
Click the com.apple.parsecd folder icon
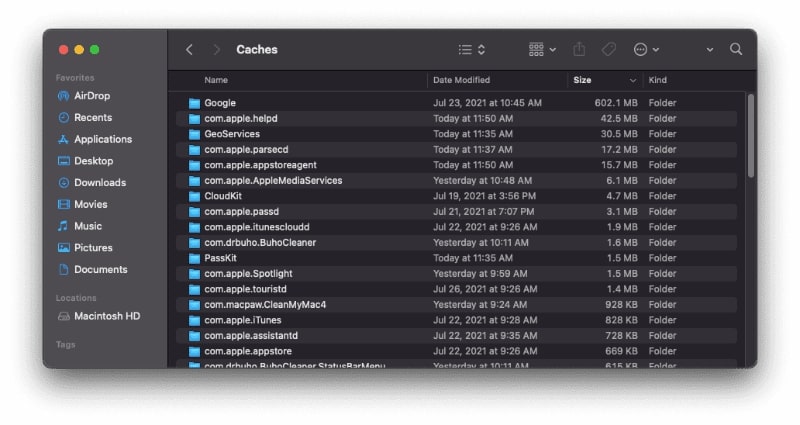(194, 150)
